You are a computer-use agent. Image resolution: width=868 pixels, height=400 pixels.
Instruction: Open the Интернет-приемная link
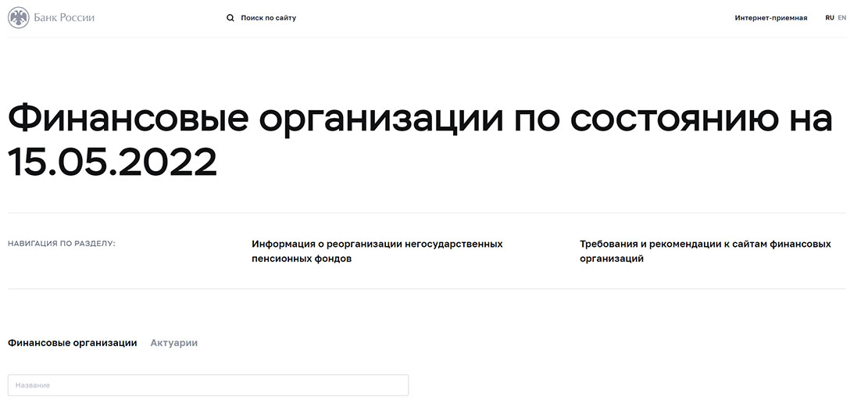click(x=770, y=18)
